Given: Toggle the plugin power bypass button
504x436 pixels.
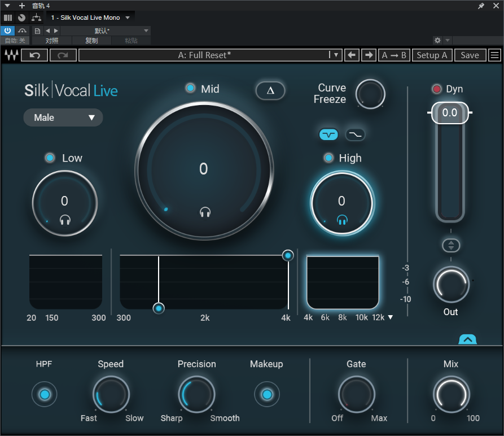Looking at the screenshot, I should click(7, 31).
